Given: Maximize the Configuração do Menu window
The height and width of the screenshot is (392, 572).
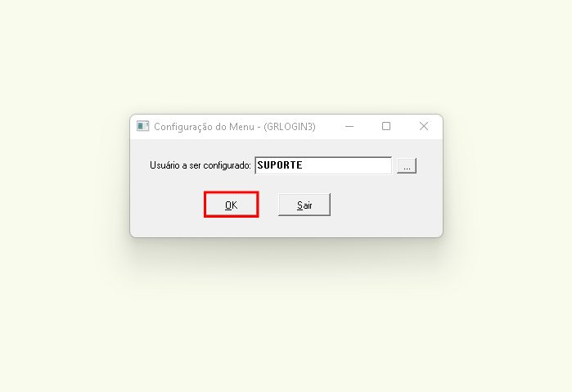Looking at the screenshot, I should [x=386, y=126].
